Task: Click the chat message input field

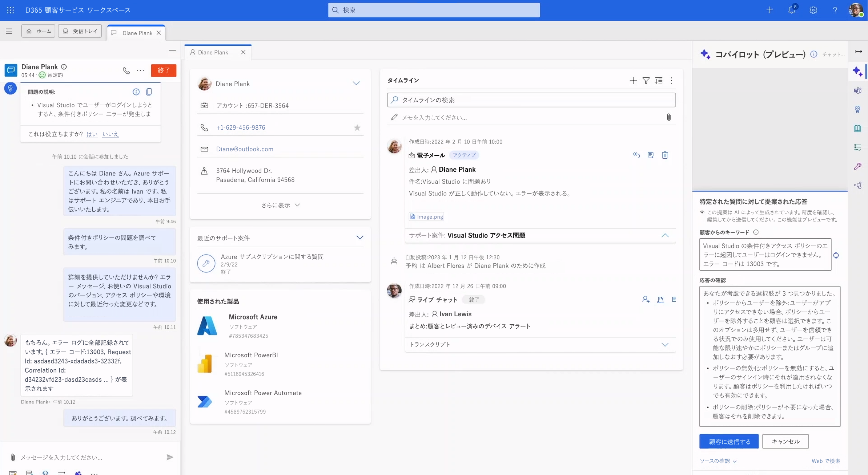Action: pos(91,457)
